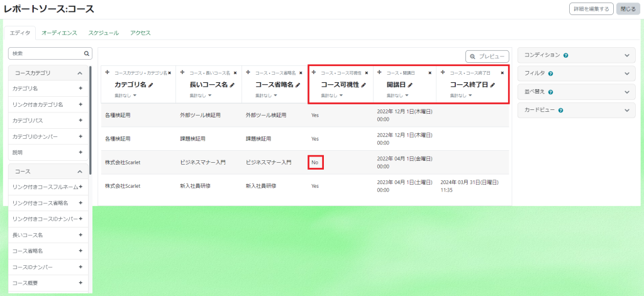Open 集計なし dropdown under カテゴリ名
This screenshot has width=644, height=296.
125,96
